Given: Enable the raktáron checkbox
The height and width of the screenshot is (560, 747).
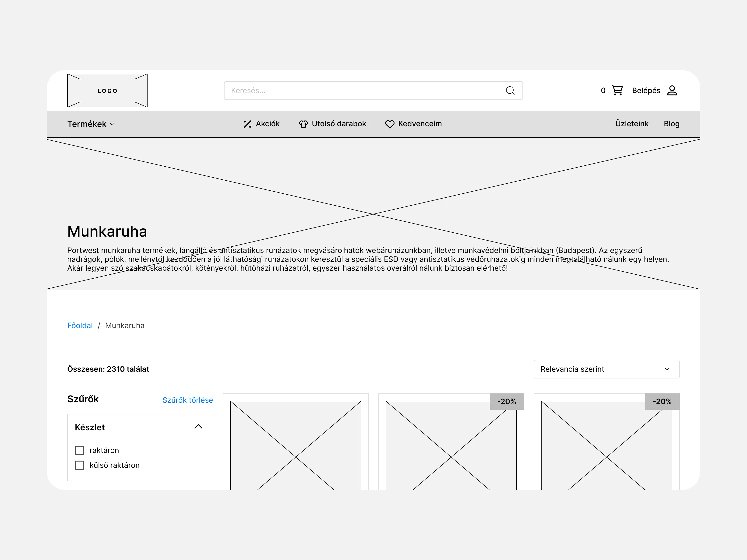Looking at the screenshot, I should point(79,450).
